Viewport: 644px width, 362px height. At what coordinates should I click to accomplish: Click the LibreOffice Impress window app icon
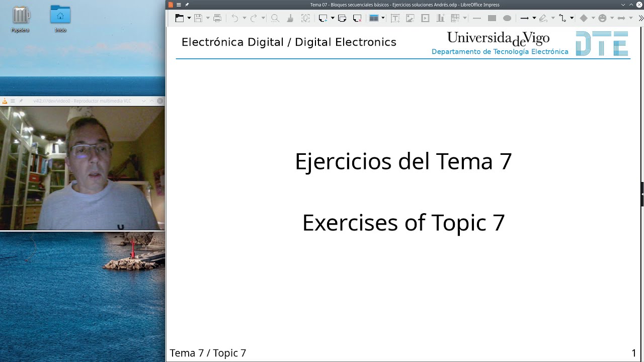[171, 5]
